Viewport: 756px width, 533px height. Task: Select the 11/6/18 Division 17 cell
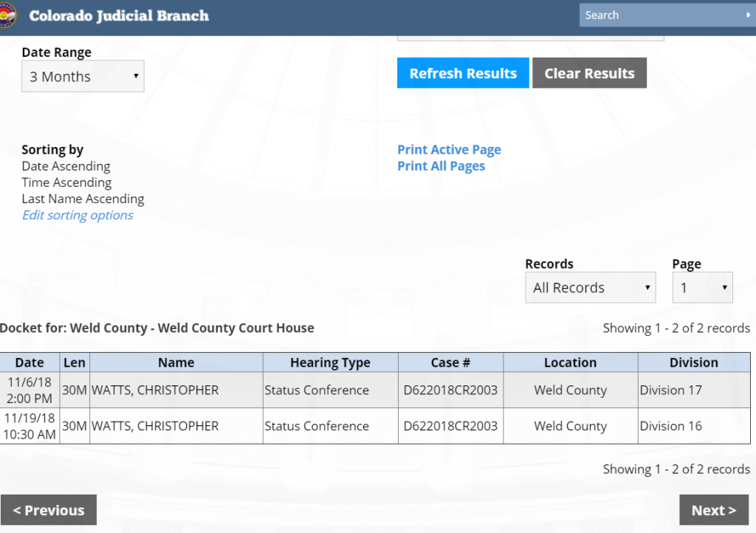670,390
